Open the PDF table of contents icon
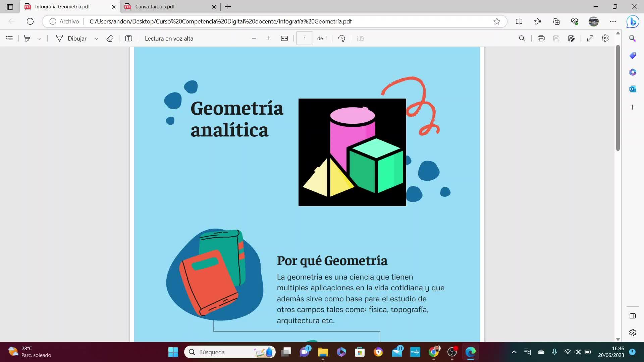 point(9,39)
